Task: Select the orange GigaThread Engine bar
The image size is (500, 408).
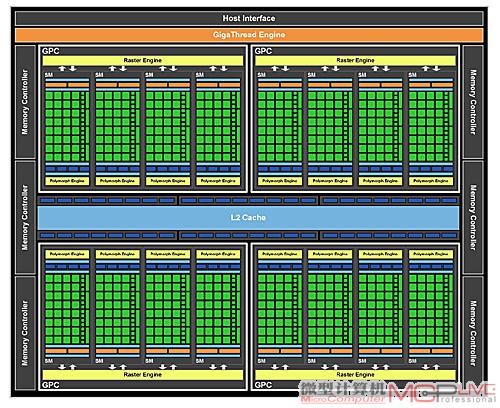Action: pyautogui.click(x=249, y=35)
